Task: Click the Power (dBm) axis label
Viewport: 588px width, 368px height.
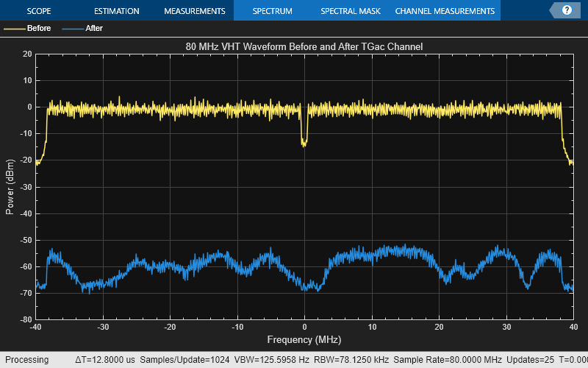Action: (x=10, y=187)
